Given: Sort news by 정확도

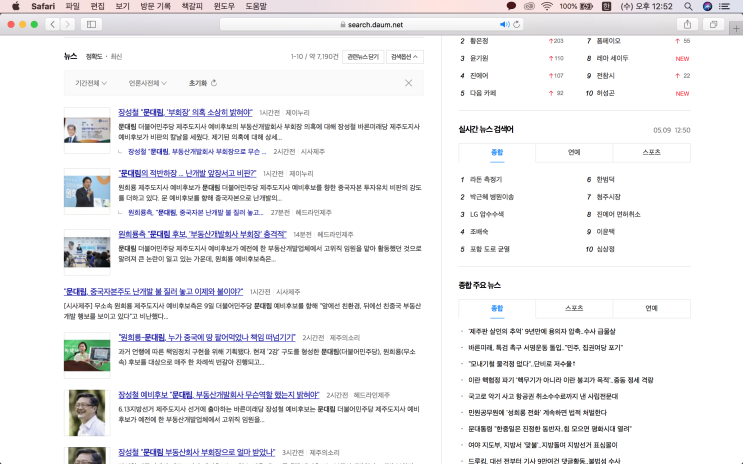Looking at the screenshot, I should [x=93, y=56].
